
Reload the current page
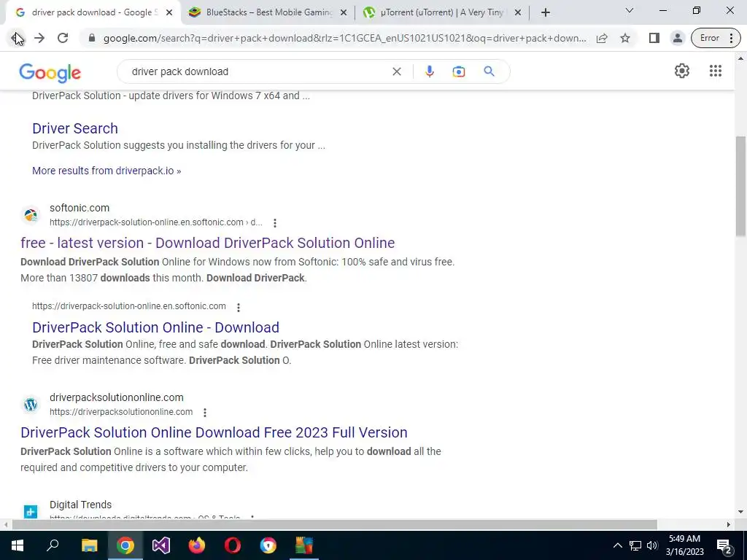63,38
